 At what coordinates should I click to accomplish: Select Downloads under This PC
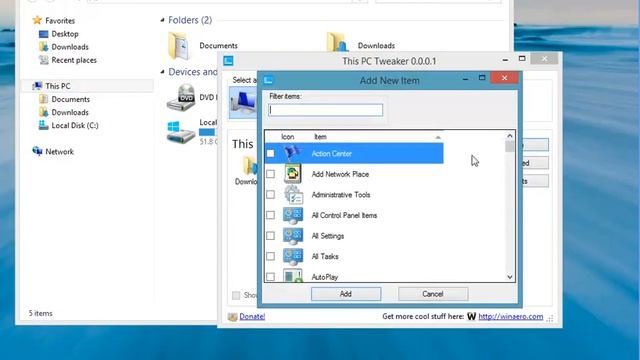point(70,112)
